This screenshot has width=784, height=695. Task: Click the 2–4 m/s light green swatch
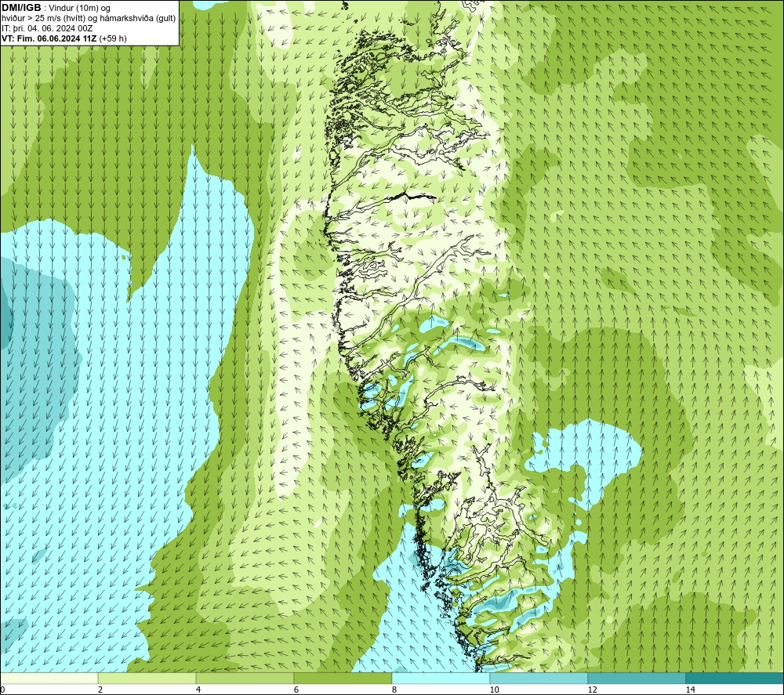147,678
